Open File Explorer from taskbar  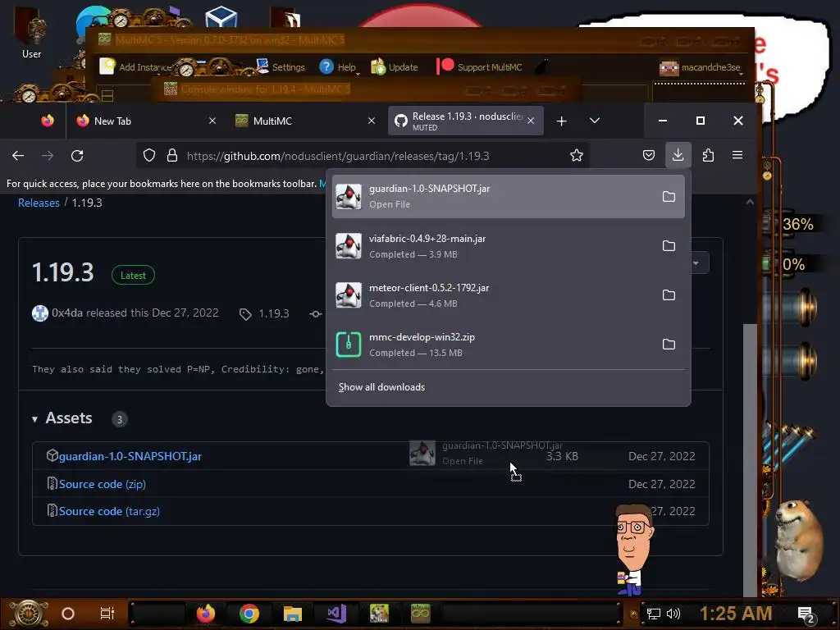click(293, 614)
